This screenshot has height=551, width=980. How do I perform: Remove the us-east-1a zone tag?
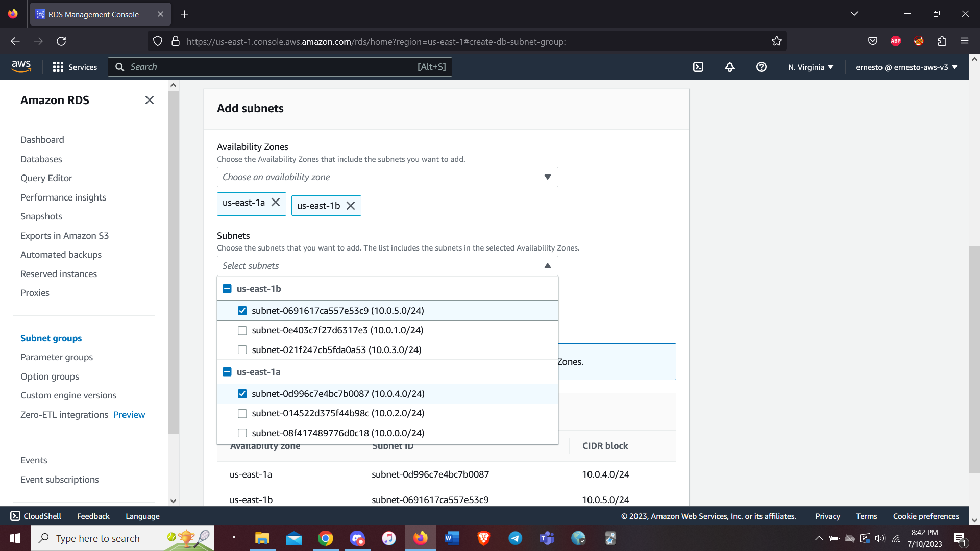[x=276, y=203]
